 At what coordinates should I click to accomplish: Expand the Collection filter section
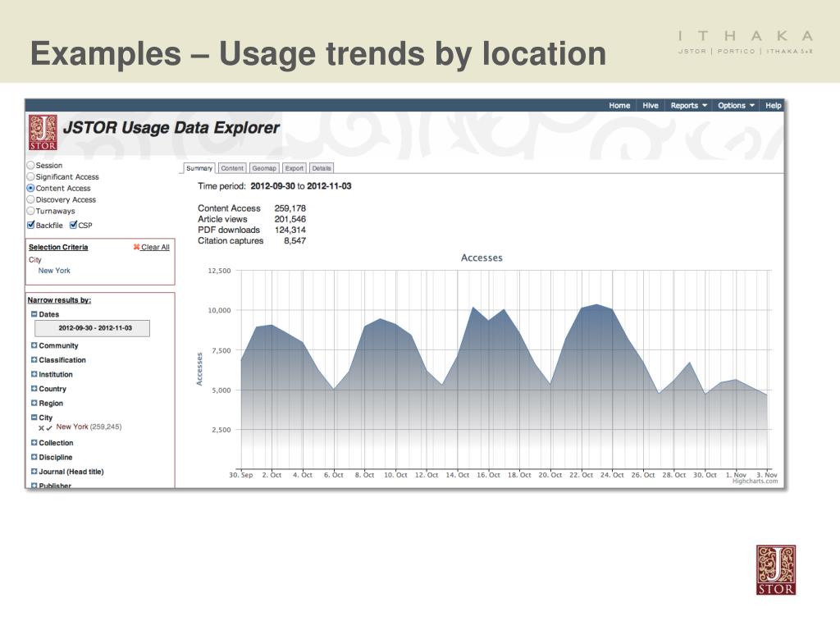tap(34, 443)
